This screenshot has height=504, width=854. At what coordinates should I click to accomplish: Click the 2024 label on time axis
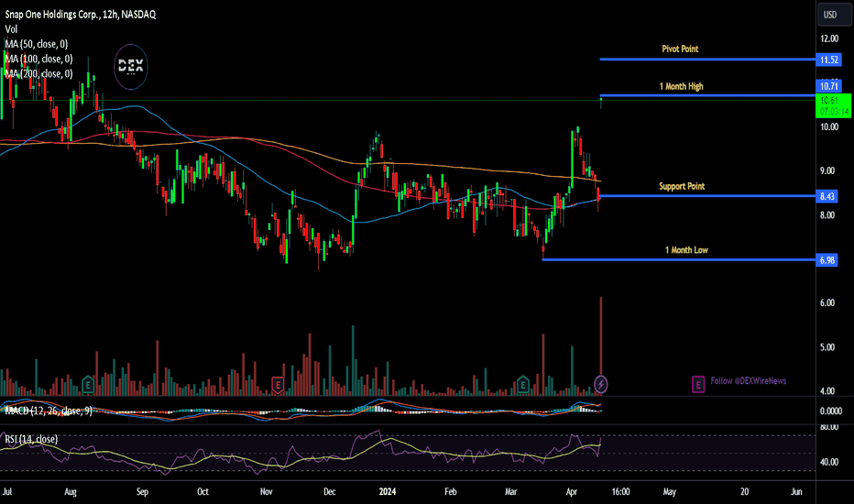(388, 491)
